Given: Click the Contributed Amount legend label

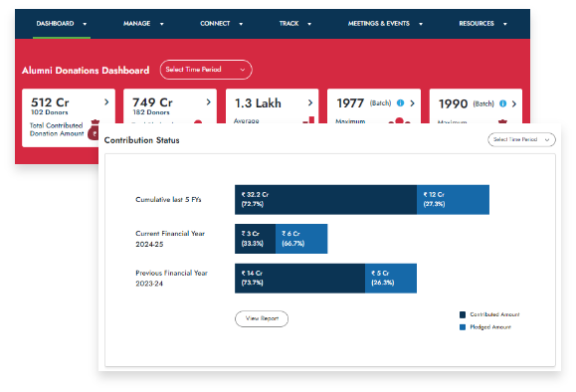Looking at the screenshot, I should coord(494,314).
